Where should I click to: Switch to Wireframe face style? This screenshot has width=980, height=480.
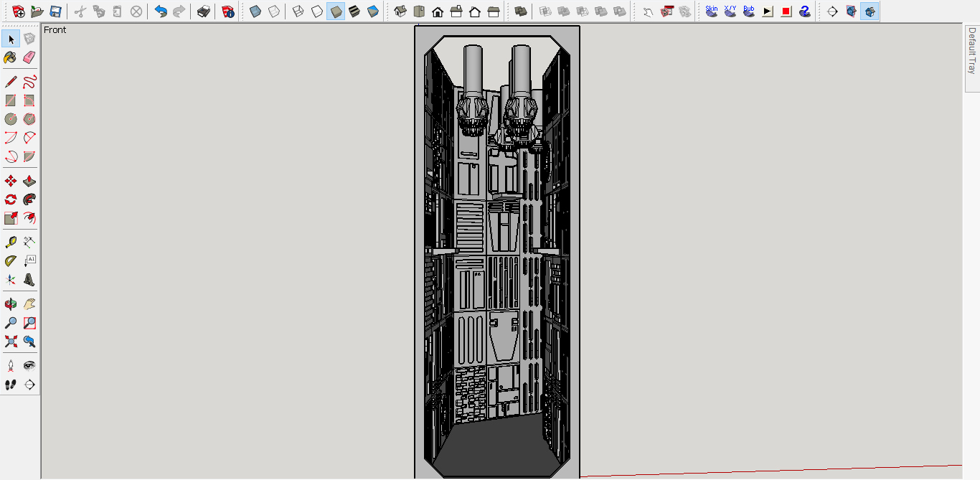pyautogui.click(x=298, y=11)
